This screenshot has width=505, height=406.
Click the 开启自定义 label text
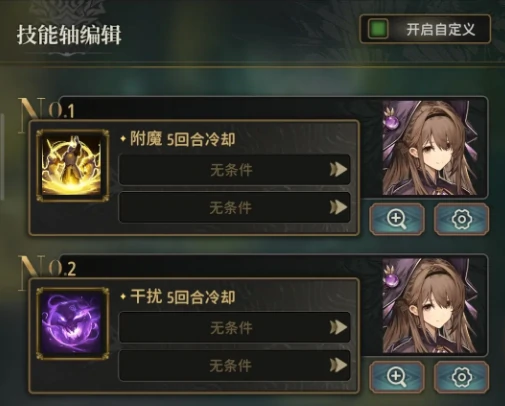[440, 30]
